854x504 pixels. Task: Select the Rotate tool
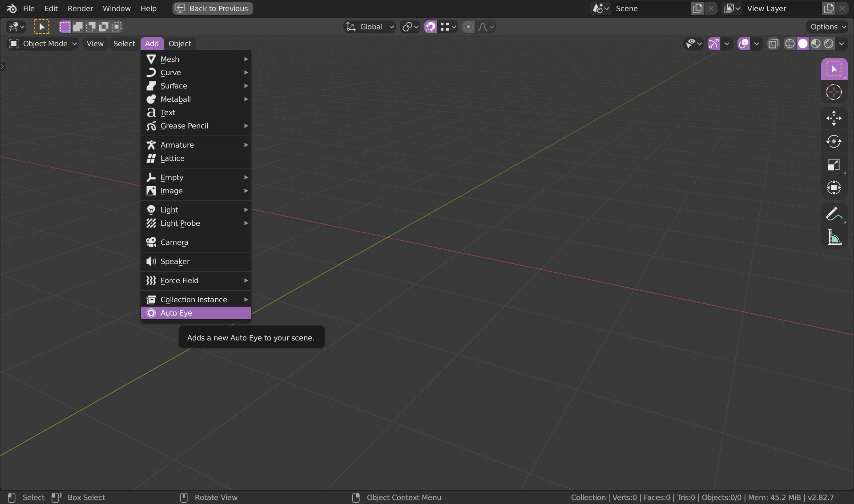click(834, 141)
